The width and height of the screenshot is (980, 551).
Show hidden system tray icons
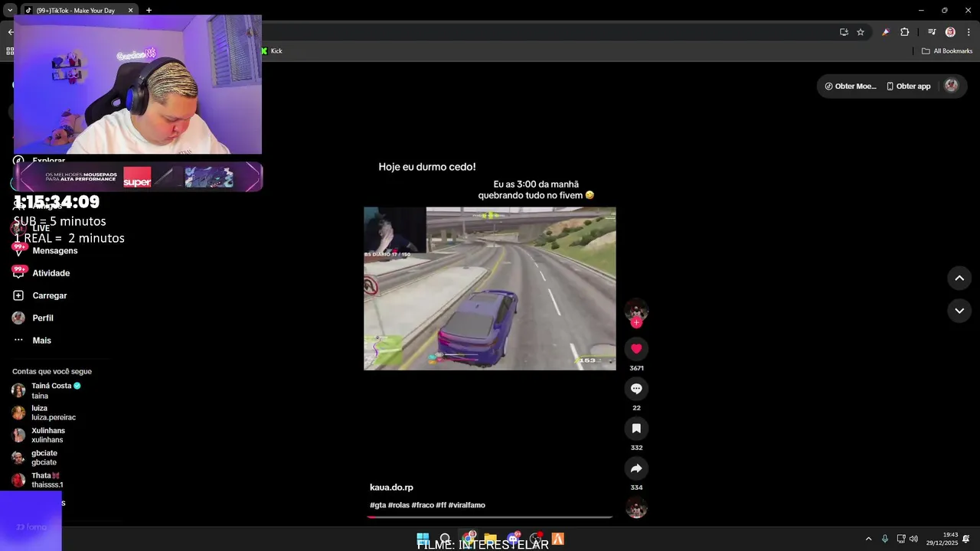point(868,539)
